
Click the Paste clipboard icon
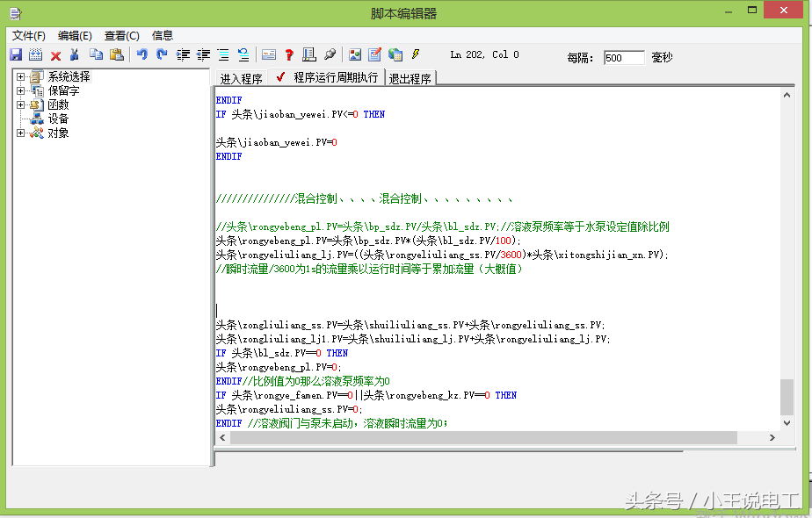pyautogui.click(x=116, y=54)
